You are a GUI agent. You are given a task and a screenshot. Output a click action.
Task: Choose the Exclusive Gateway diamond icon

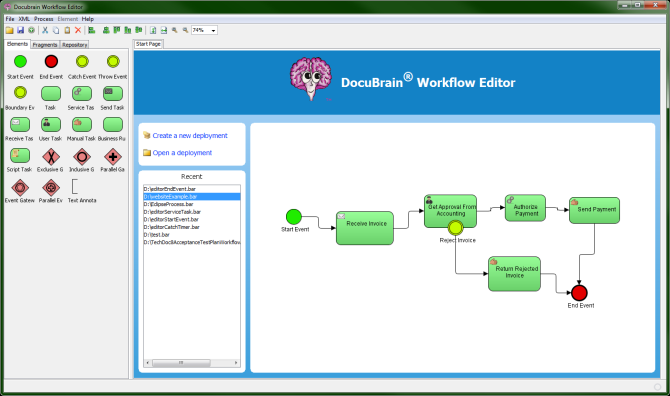pyautogui.click(x=51, y=157)
